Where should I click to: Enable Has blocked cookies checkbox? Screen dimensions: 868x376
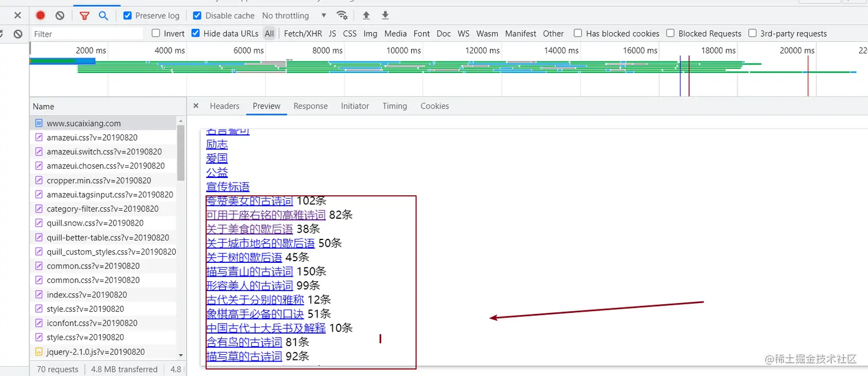[578, 33]
